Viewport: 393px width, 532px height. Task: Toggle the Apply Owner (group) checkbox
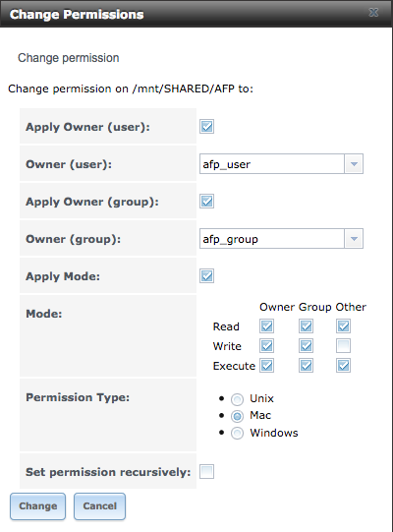pos(206,202)
